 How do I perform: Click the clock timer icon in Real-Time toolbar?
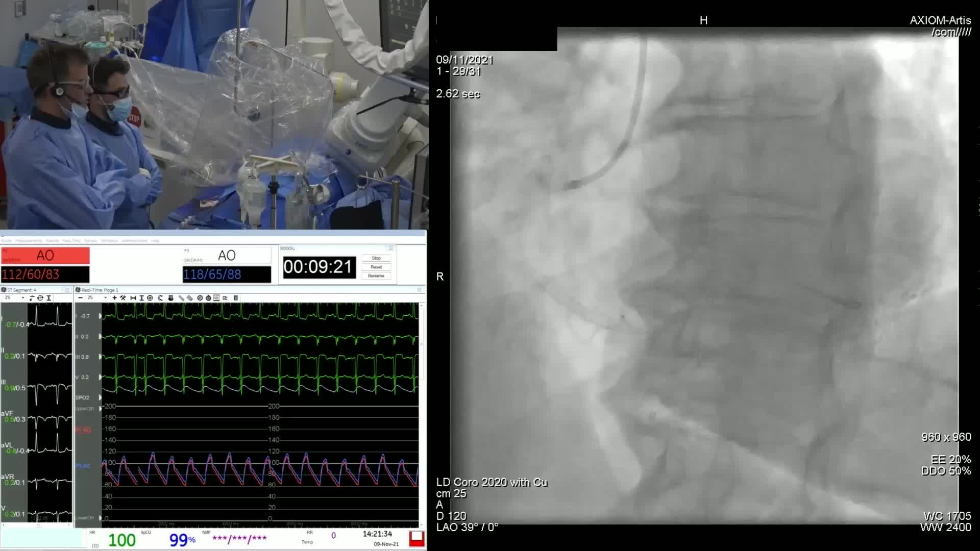200,298
